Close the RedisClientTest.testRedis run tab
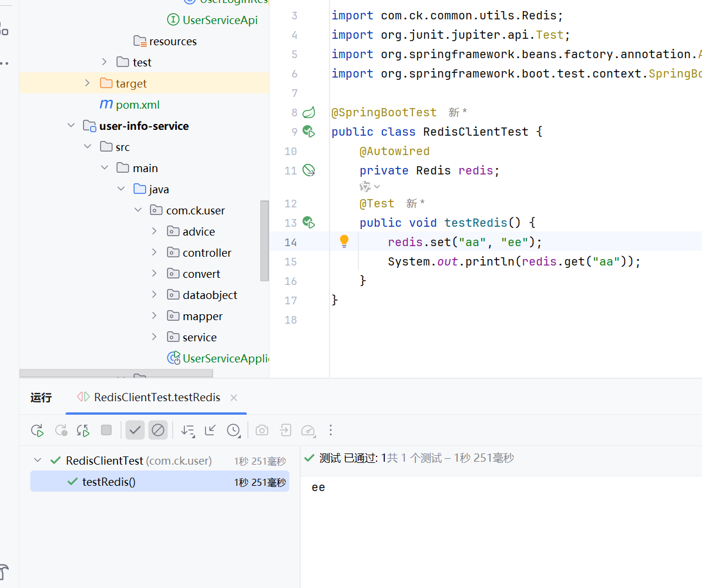This screenshot has height=588, width=702. pos(234,398)
